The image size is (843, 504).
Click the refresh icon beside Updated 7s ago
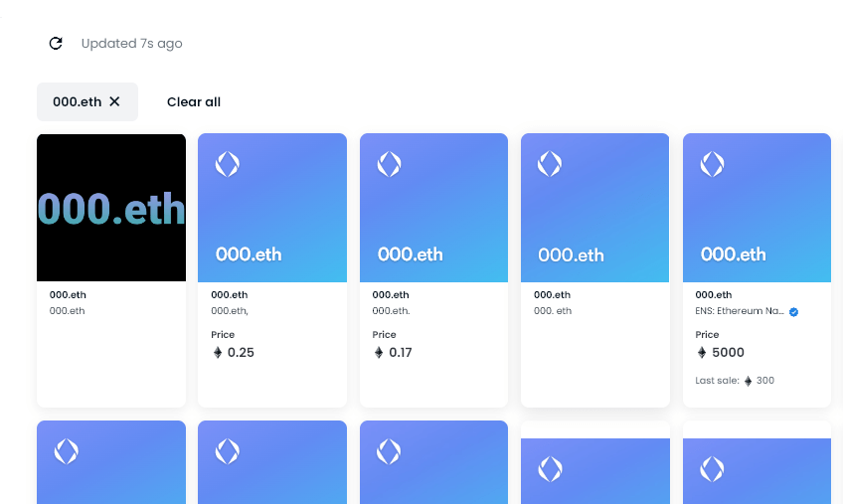point(56,43)
